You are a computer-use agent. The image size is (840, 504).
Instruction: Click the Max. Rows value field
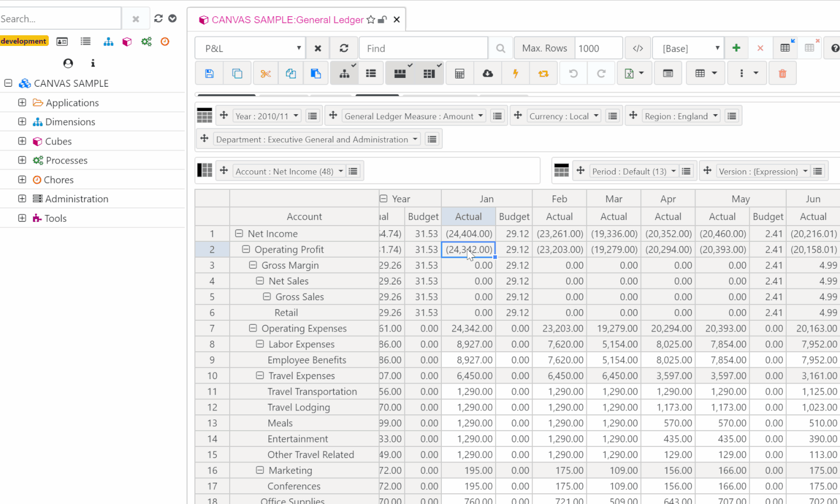pos(599,48)
